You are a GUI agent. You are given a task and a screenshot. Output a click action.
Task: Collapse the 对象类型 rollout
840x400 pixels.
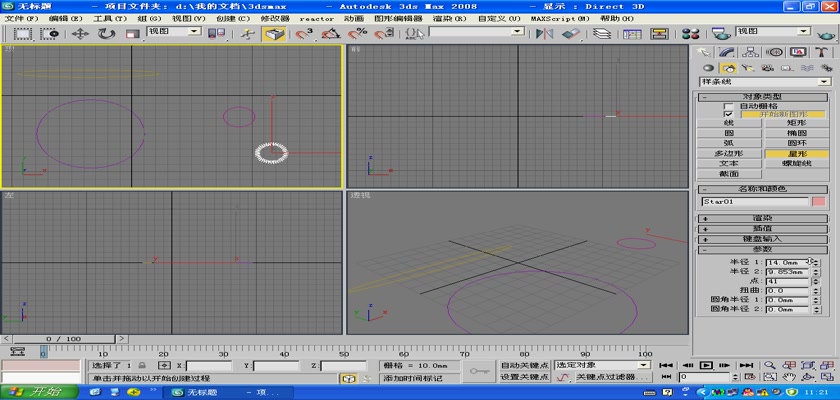pos(762,97)
